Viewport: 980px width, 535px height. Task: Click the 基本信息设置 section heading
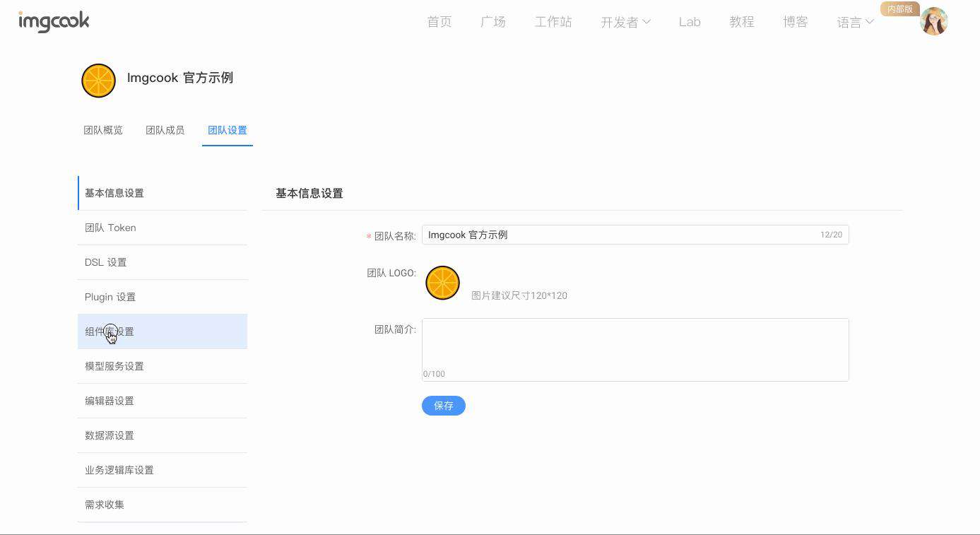(309, 193)
